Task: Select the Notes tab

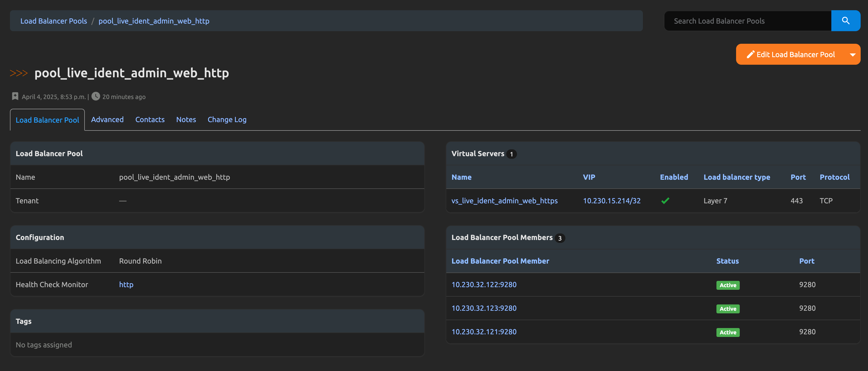Action: [x=186, y=119]
